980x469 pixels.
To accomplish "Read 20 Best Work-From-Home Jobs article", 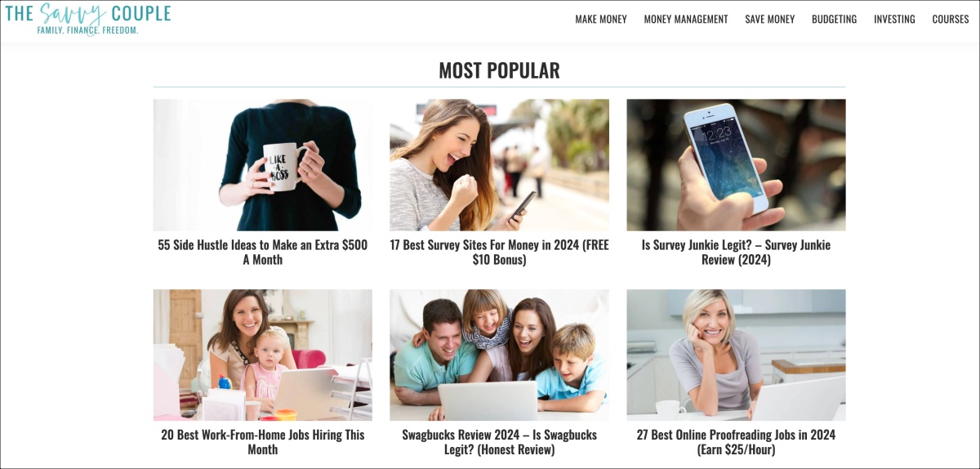I will point(263,442).
